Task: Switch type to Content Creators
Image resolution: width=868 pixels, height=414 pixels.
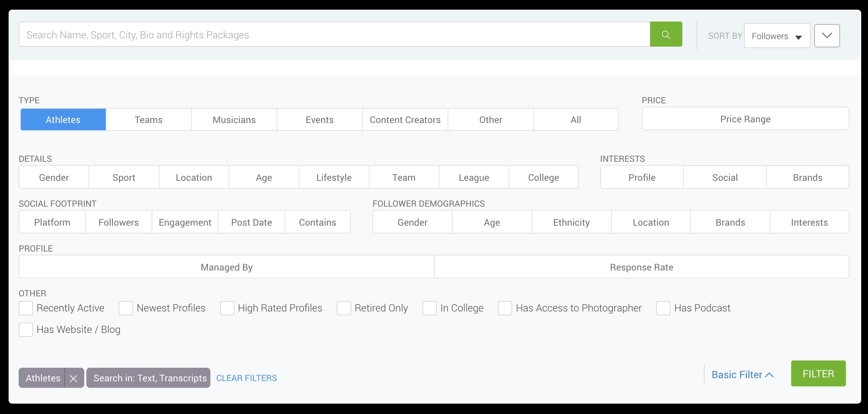Action: (x=405, y=119)
